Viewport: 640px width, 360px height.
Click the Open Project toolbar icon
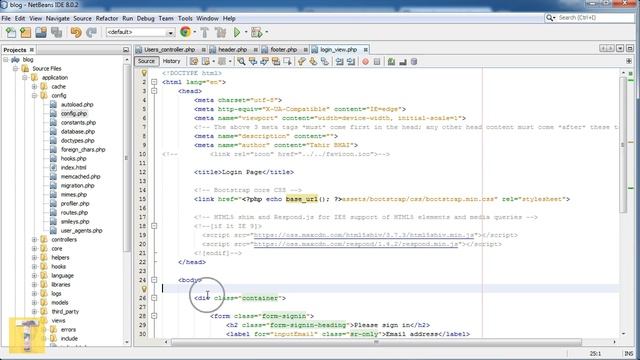point(41,32)
